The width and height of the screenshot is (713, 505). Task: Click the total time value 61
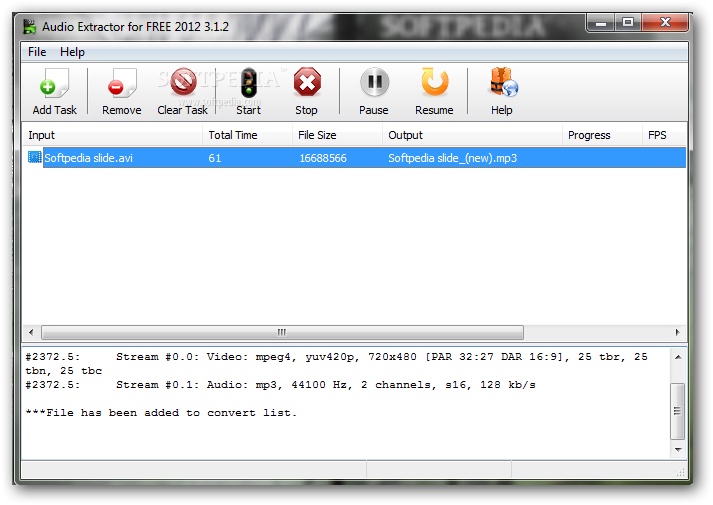[x=215, y=158]
